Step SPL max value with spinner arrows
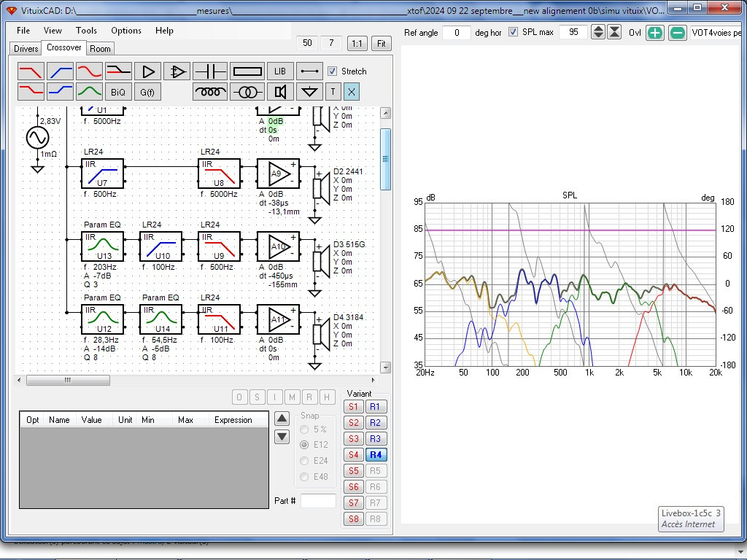Image resolution: width=747 pixels, height=560 pixels. pos(598,32)
